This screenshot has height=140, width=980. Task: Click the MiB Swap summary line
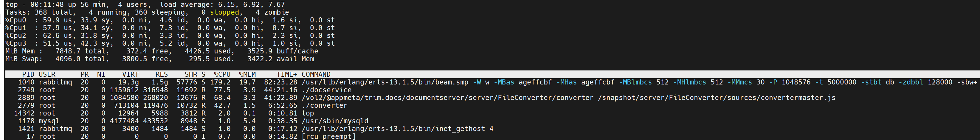160,59
